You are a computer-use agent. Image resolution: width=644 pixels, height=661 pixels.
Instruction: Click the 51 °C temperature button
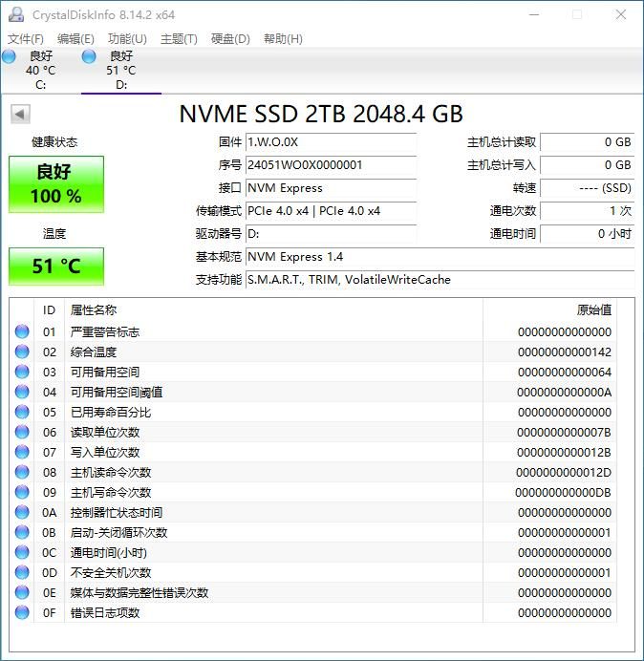[56, 267]
